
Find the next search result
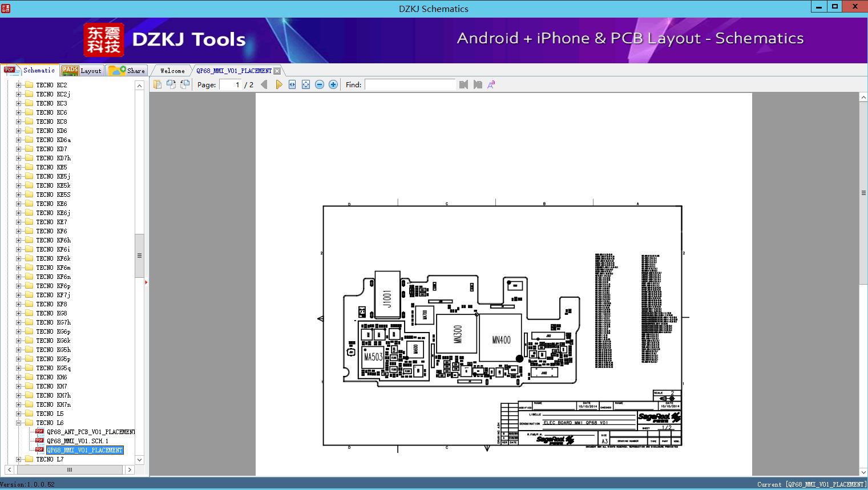tap(478, 84)
